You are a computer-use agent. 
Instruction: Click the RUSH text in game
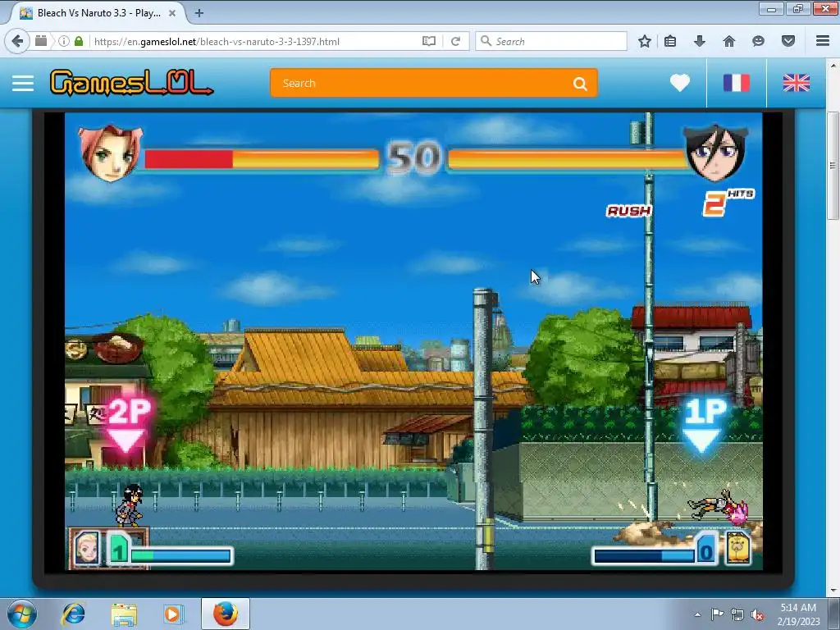[x=629, y=211]
